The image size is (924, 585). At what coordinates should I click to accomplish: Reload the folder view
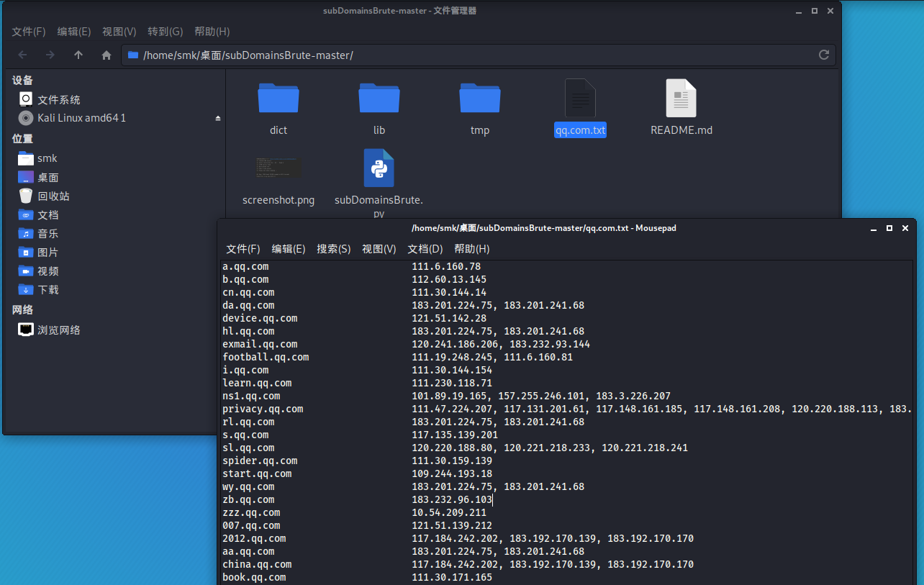[x=824, y=55]
